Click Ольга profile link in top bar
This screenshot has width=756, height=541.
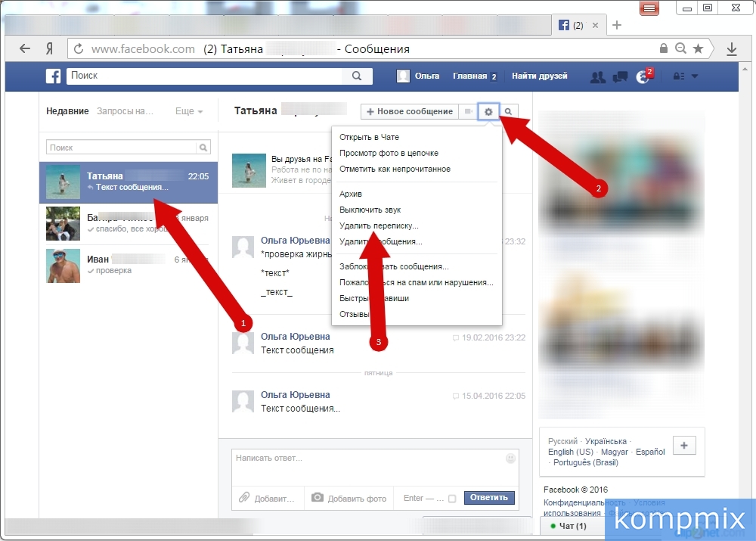(418, 76)
